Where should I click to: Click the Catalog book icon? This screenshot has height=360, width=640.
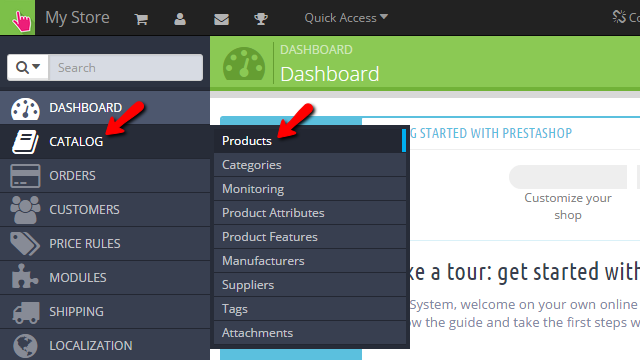tap(25, 142)
